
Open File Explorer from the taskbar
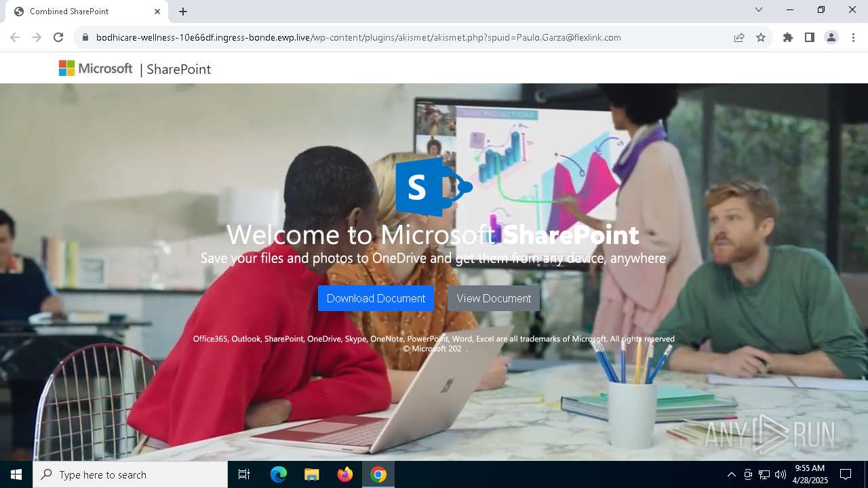click(x=311, y=474)
